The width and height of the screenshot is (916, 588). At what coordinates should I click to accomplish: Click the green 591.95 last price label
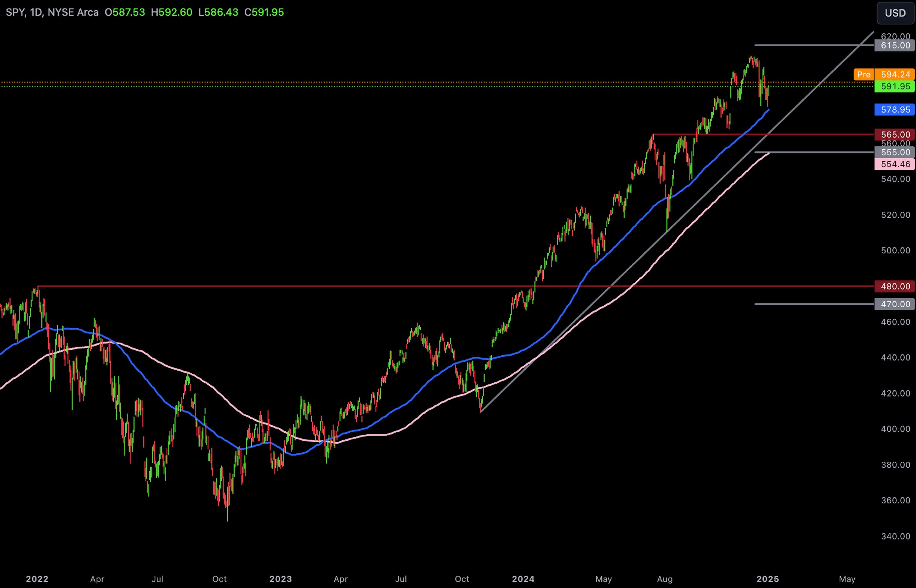(895, 86)
